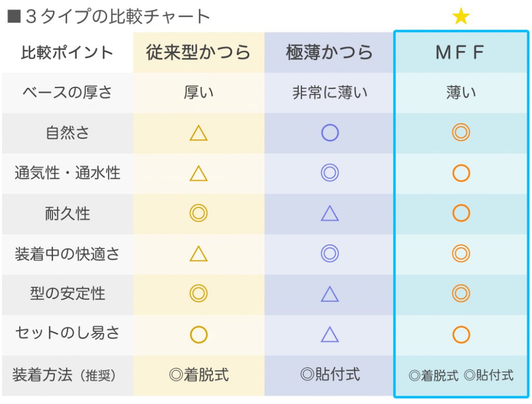Click the 比較ポイント header cell

pos(67,53)
